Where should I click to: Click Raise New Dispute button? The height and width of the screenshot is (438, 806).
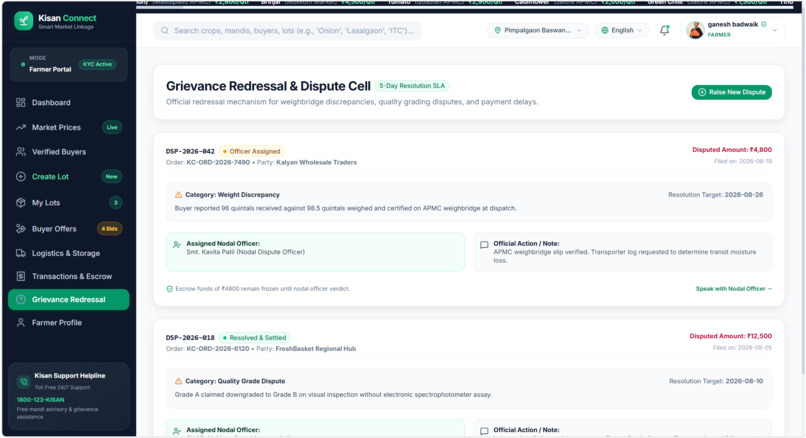[x=731, y=92]
